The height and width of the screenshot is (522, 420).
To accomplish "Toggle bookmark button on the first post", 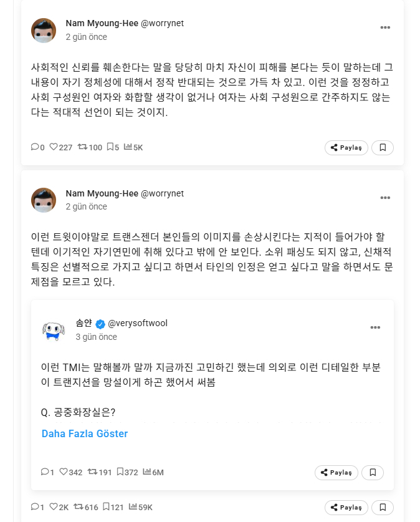I will coord(383,148).
